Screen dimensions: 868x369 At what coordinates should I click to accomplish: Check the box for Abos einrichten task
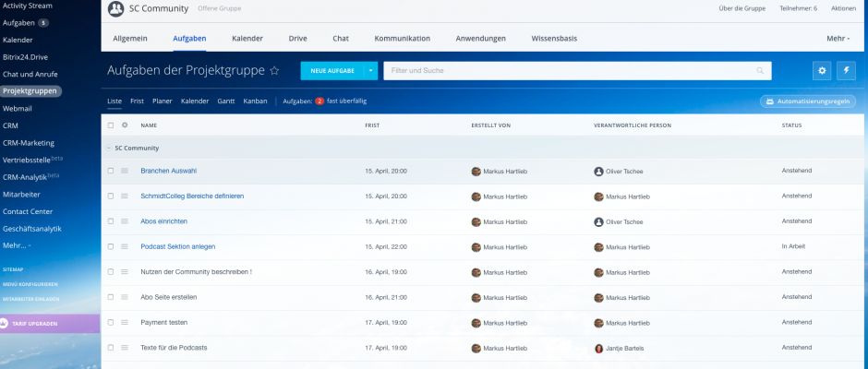coord(111,221)
